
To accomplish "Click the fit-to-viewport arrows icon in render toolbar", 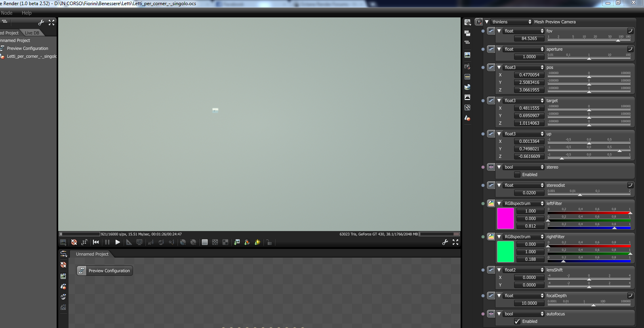I will [84, 242].
